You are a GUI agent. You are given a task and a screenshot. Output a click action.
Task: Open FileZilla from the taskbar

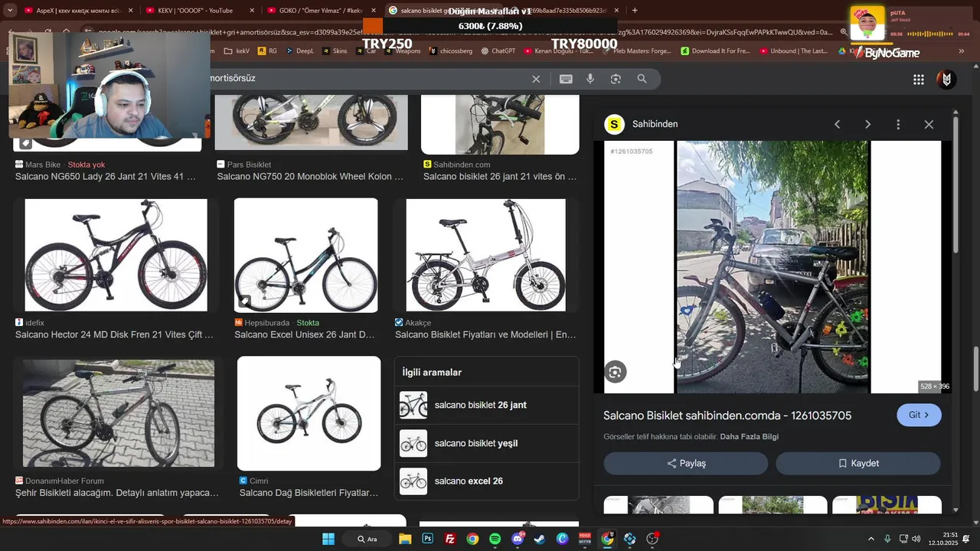tap(450, 539)
